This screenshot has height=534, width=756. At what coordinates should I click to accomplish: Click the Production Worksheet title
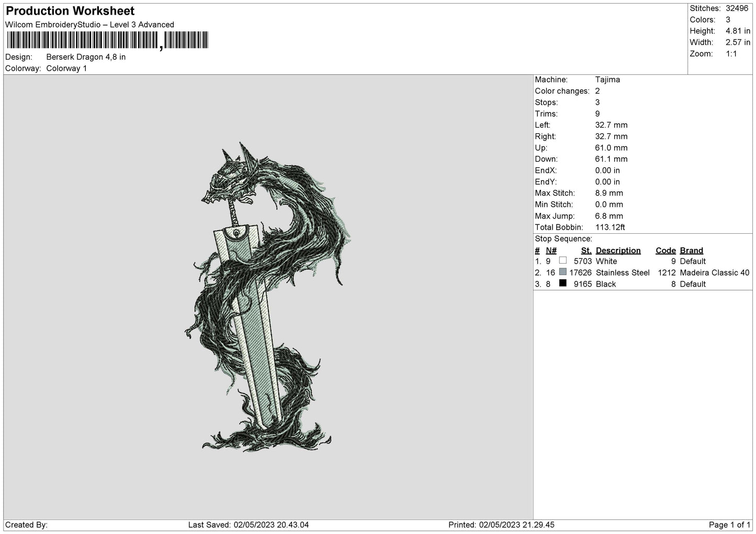pos(70,11)
